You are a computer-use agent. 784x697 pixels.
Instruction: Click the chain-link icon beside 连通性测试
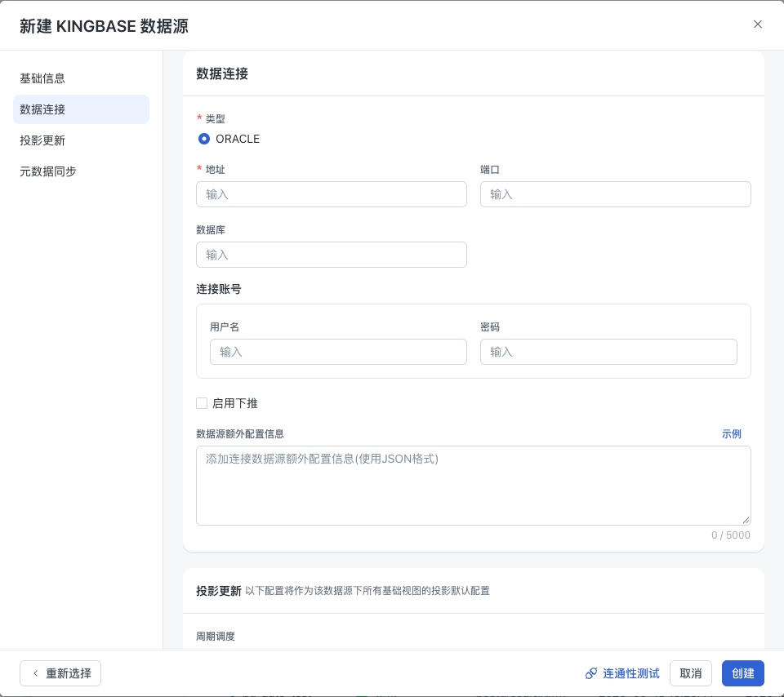pos(591,673)
